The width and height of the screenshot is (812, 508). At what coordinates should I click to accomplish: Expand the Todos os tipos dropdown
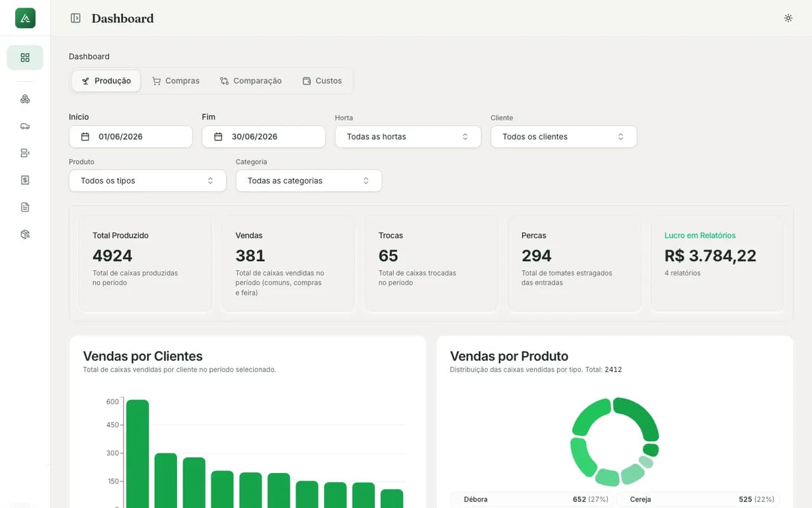click(147, 180)
